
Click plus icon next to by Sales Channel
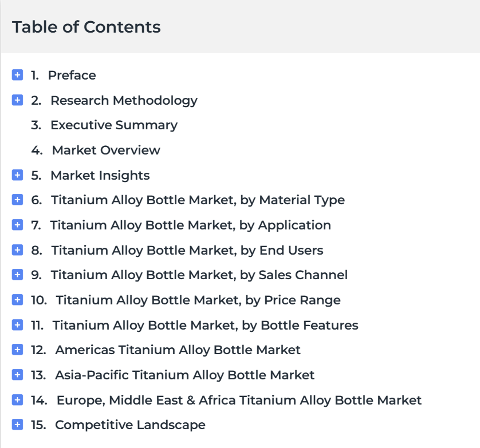17,275
